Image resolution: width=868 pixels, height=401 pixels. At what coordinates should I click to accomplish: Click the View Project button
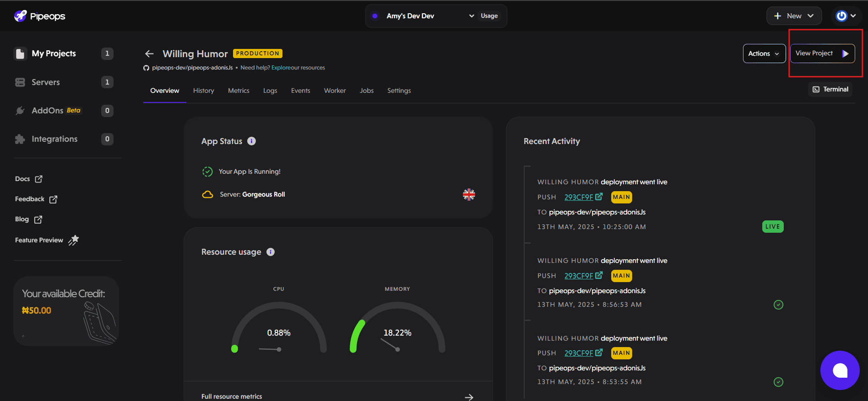tap(823, 53)
